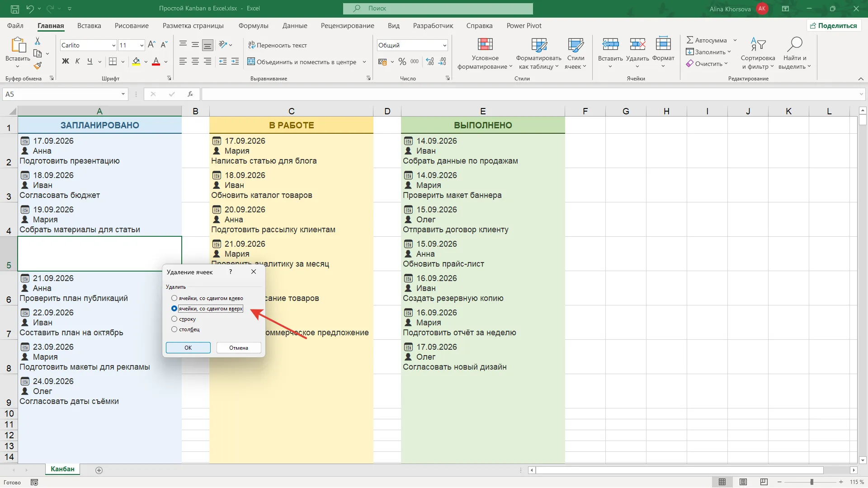Open Условное форматирование icon
The width and height of the screenshot is (868, 488).
[x=485, y=44]
